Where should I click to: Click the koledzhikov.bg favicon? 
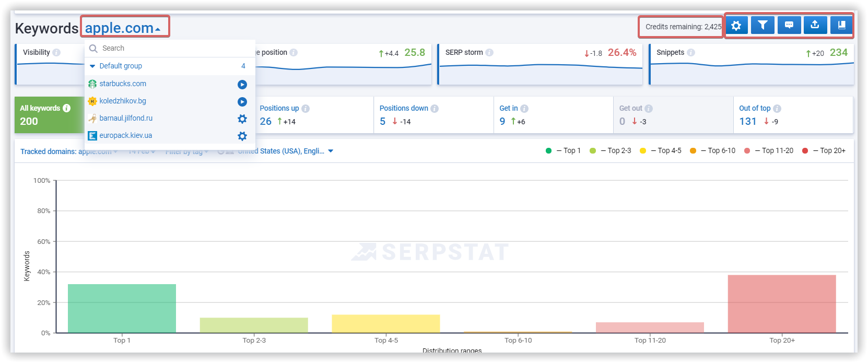[x=92, y=101]
